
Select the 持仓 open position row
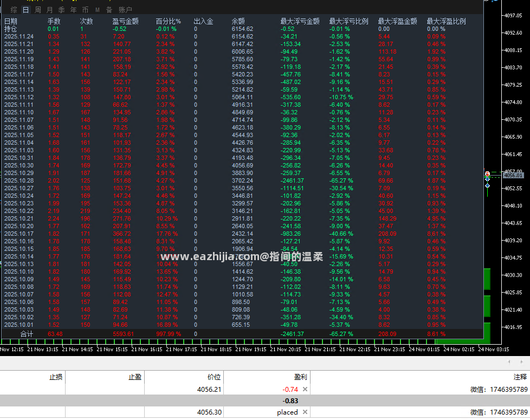click(242, 29)
